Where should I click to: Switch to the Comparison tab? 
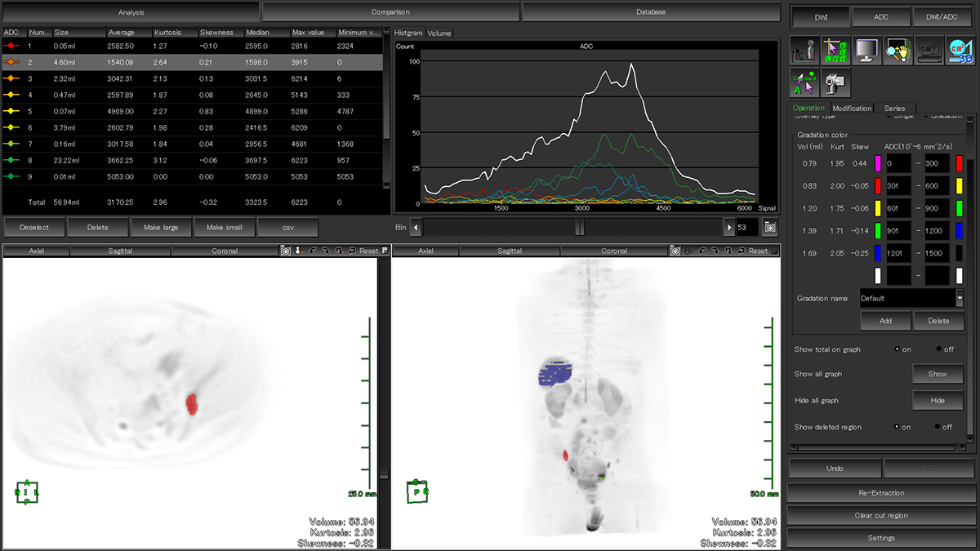(x=390, y=12)
